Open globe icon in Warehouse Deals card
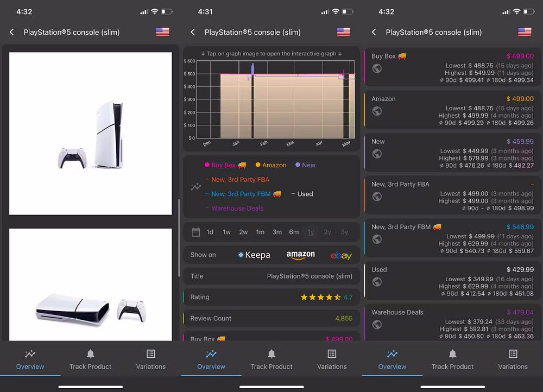Screen dimensions: 543x392 tap(377, 325)
